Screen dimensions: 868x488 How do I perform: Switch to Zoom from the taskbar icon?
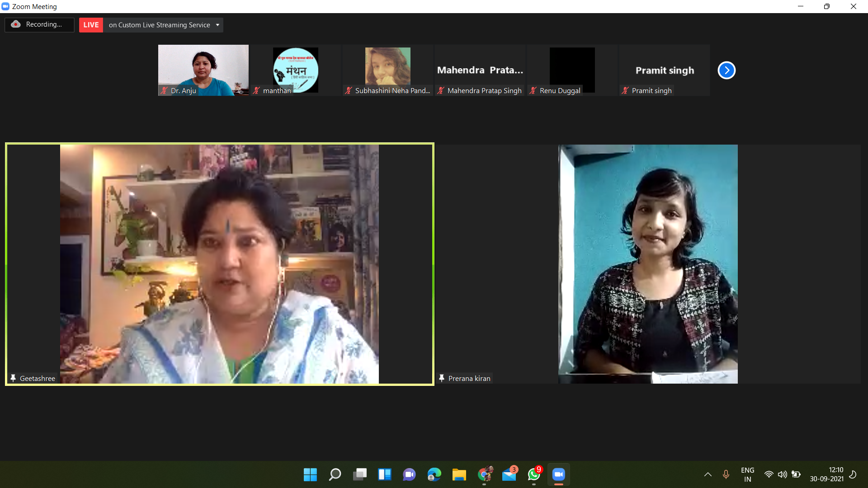559,474
